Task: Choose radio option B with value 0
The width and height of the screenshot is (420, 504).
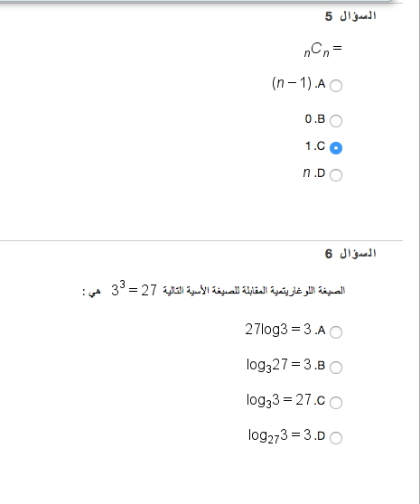Action: coord(336,121)
